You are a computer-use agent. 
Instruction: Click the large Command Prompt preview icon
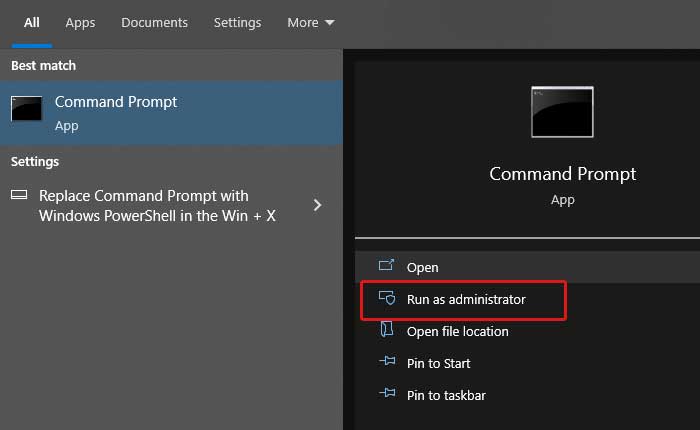click(x=561, y=111)
